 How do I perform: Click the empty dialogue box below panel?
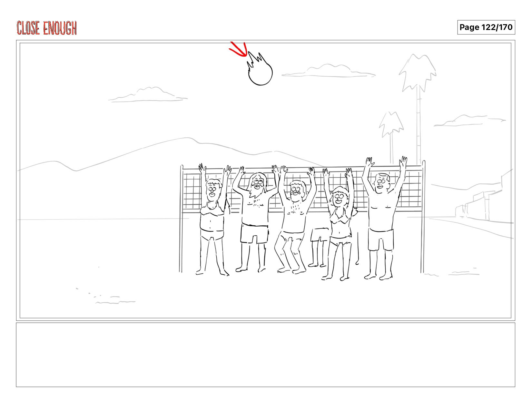(x=265, y=355)
